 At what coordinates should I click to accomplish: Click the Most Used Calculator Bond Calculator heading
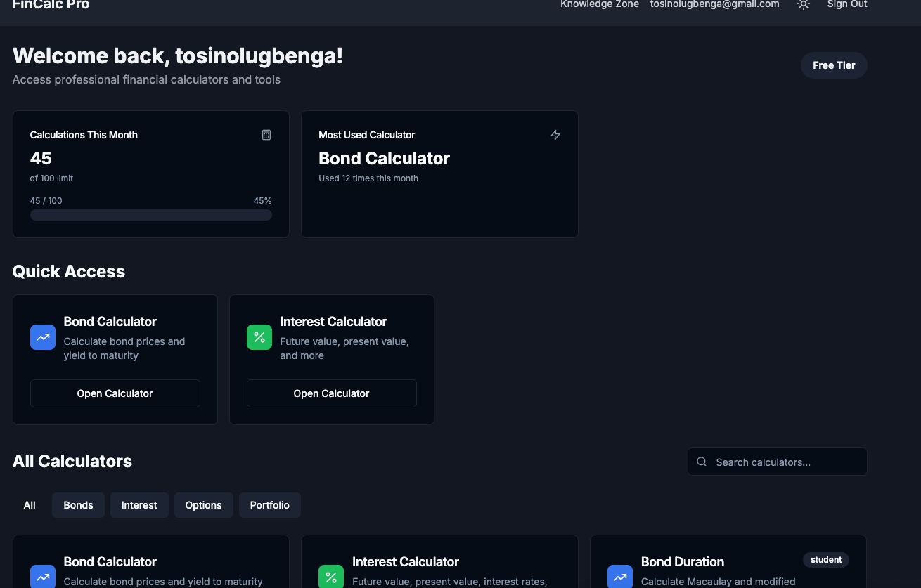click(385, 159)
